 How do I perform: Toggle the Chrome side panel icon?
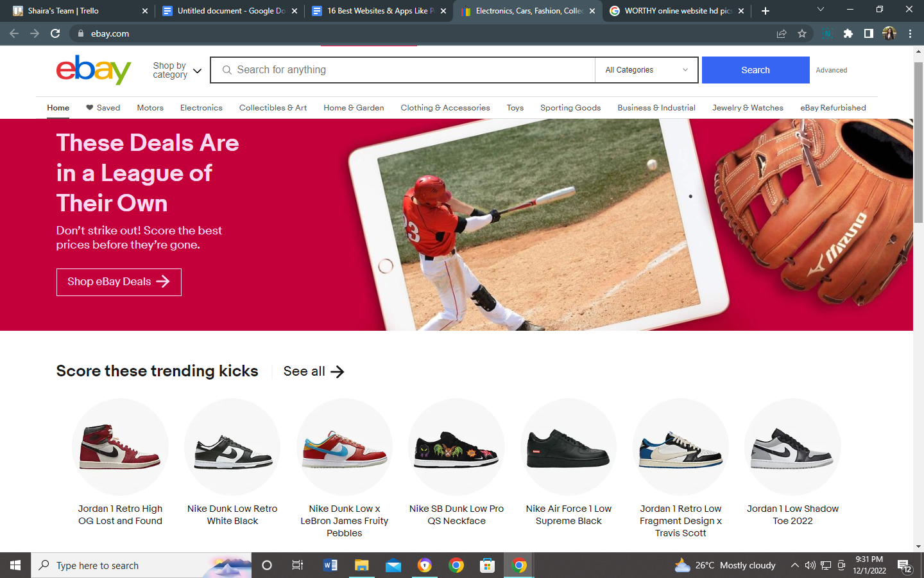869,33
